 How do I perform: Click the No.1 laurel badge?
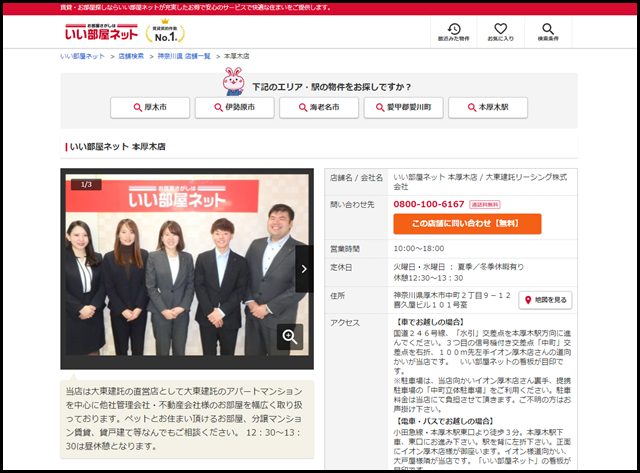pos(165,32)
